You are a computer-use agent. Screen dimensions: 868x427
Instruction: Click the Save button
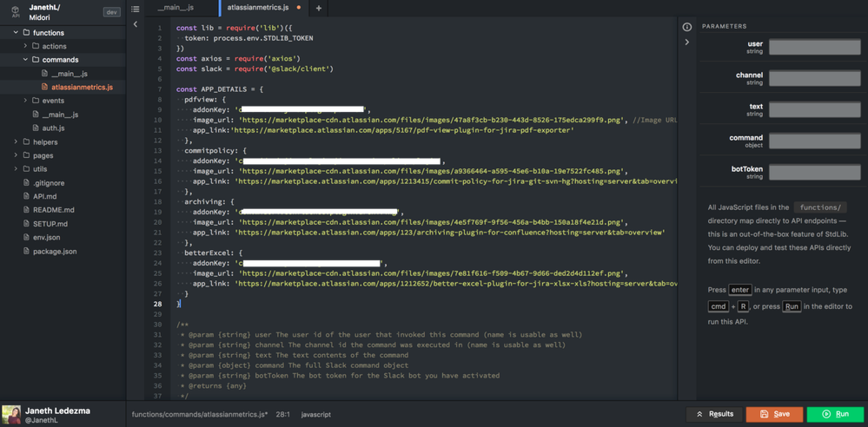[x=774, y=414]
